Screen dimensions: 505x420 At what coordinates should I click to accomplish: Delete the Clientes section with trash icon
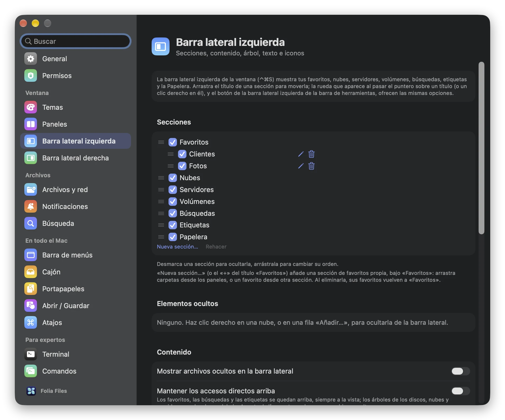click(x=311, y=154)
